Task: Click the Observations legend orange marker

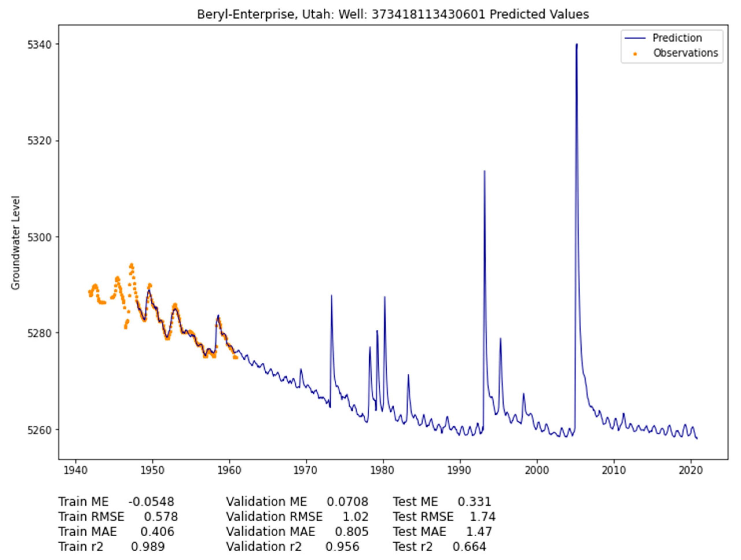Action: (635, 53)
